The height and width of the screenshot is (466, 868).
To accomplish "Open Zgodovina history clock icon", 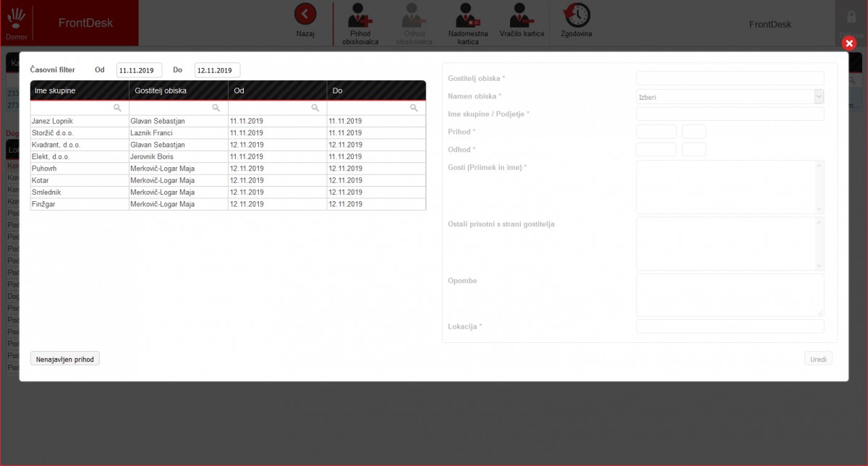I will pos(576,14).
